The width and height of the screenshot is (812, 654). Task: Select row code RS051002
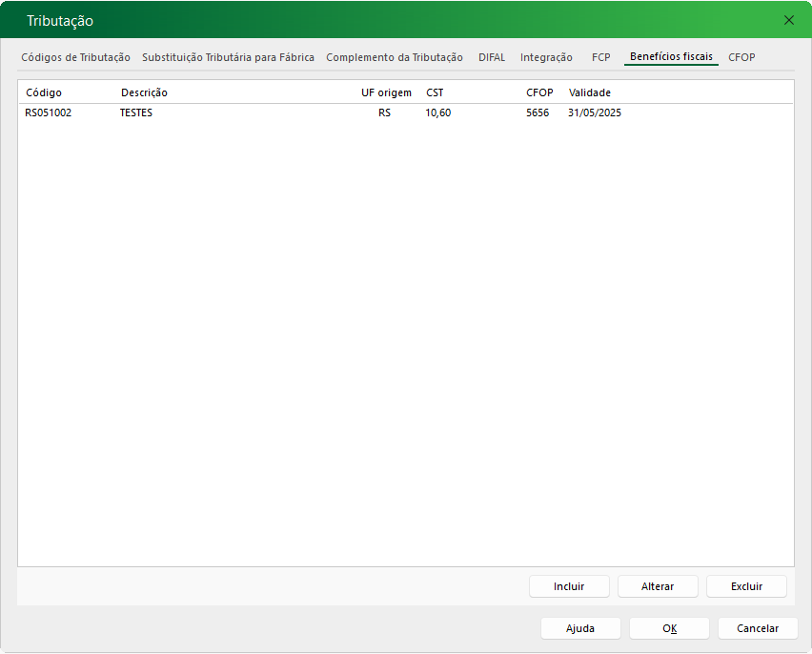coord(49,112)
